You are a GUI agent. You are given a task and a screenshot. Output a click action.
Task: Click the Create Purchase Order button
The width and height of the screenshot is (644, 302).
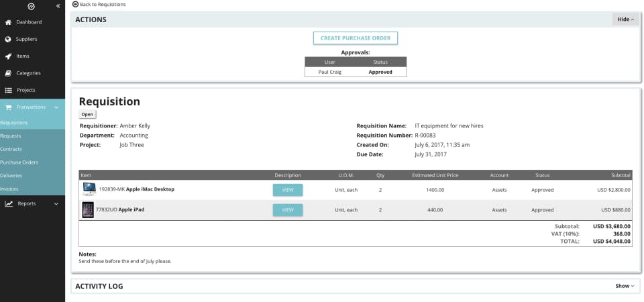click(356, 38)
